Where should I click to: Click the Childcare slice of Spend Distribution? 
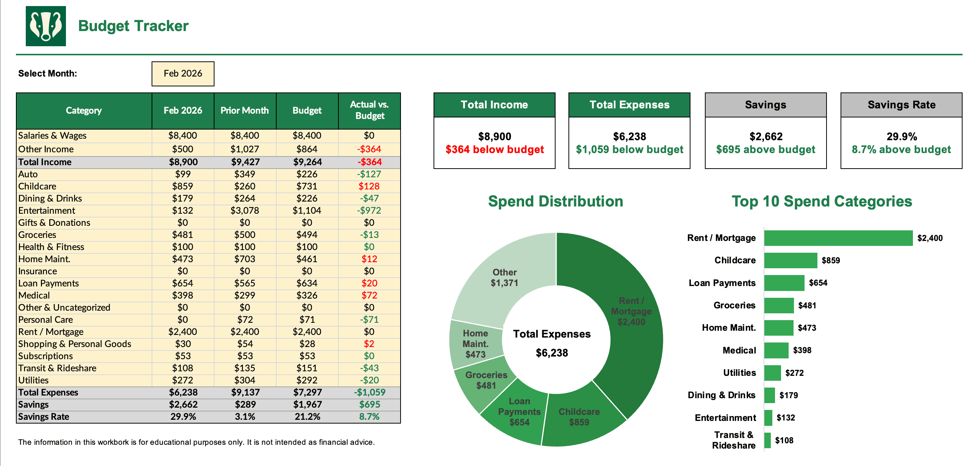tap(578, 414)
